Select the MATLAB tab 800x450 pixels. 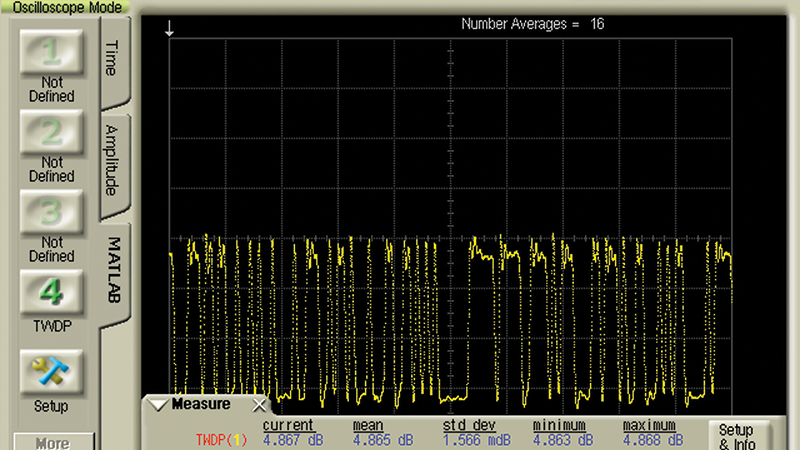[x=113, y=270]
